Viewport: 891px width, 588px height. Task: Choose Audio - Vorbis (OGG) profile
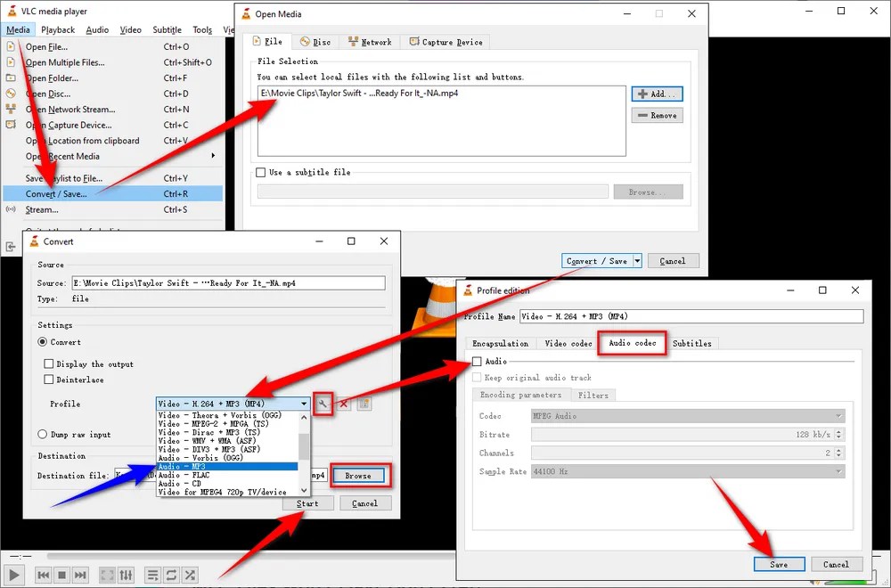pos(227,458)
